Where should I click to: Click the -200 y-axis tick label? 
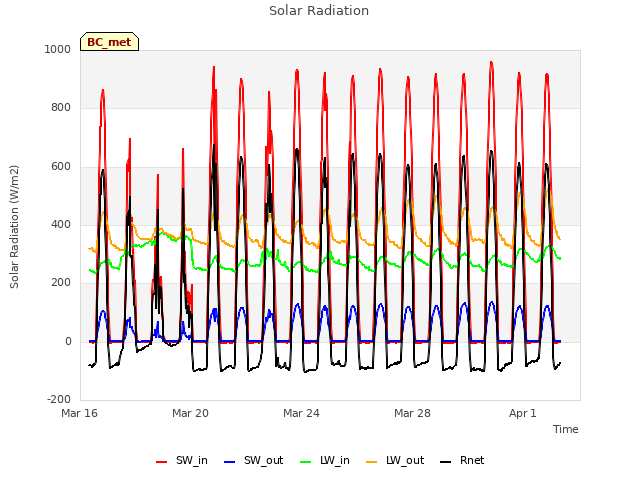point(59,400)
